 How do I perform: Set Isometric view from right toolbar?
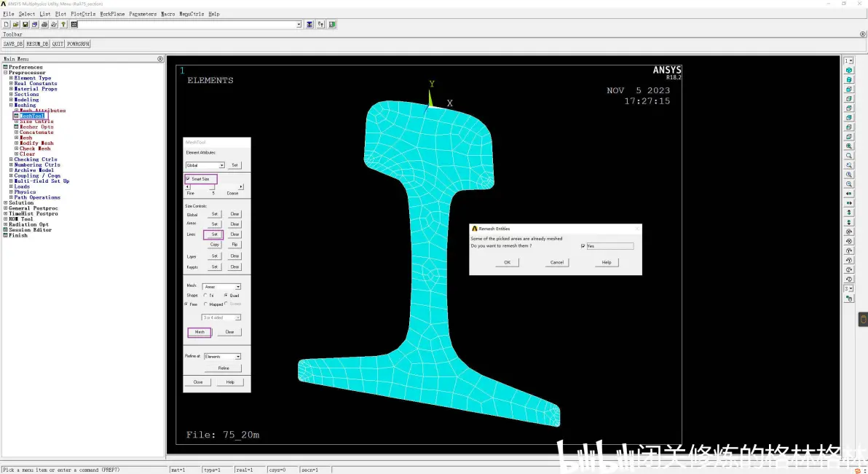pyautogui.click(x=848, y=71)
